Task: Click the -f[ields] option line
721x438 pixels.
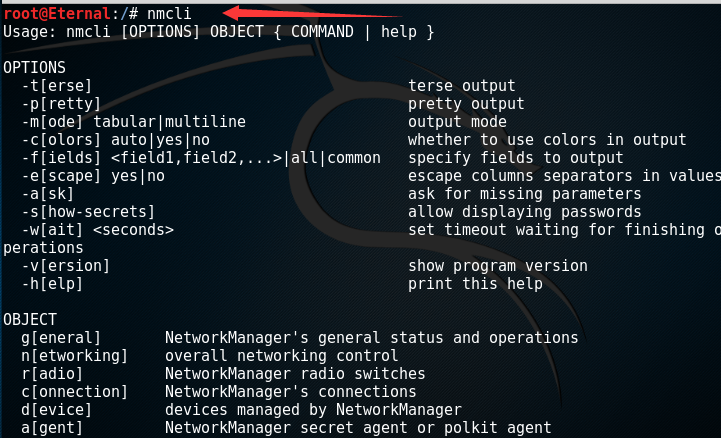Action: coord(201,158)
